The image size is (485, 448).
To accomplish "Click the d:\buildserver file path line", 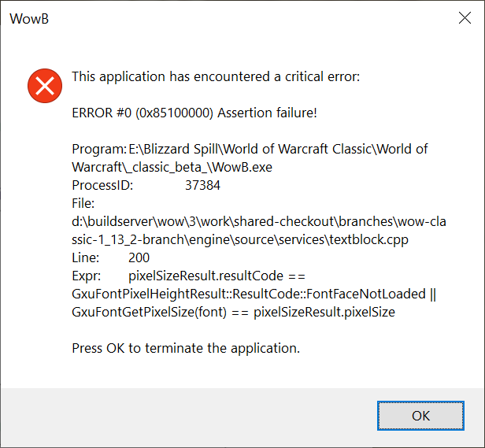I will (x=258, y=222).
